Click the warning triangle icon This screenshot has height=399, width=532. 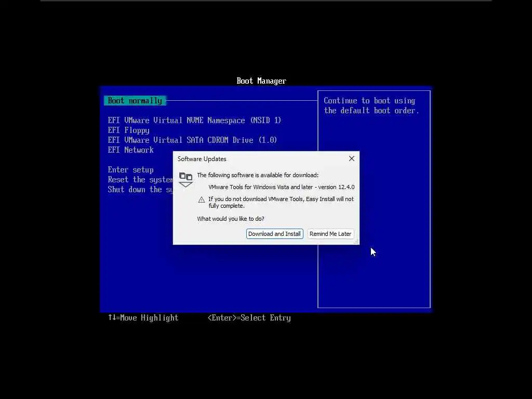click(202, 199)
